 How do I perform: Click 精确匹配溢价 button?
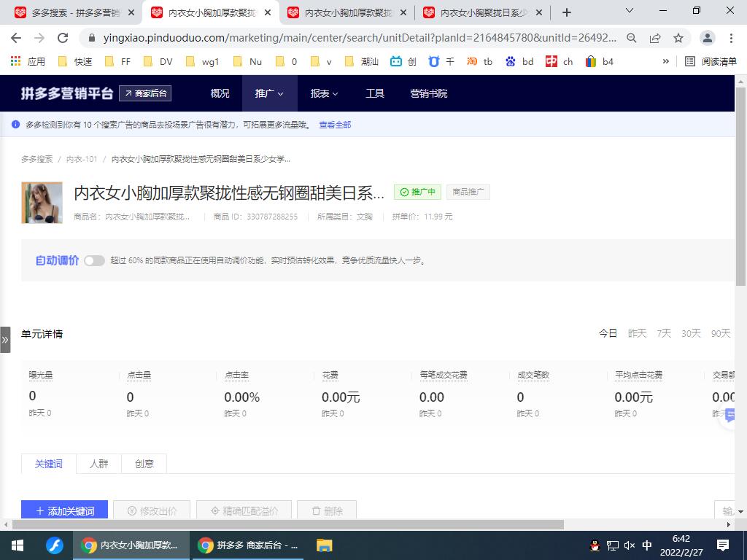244,510
